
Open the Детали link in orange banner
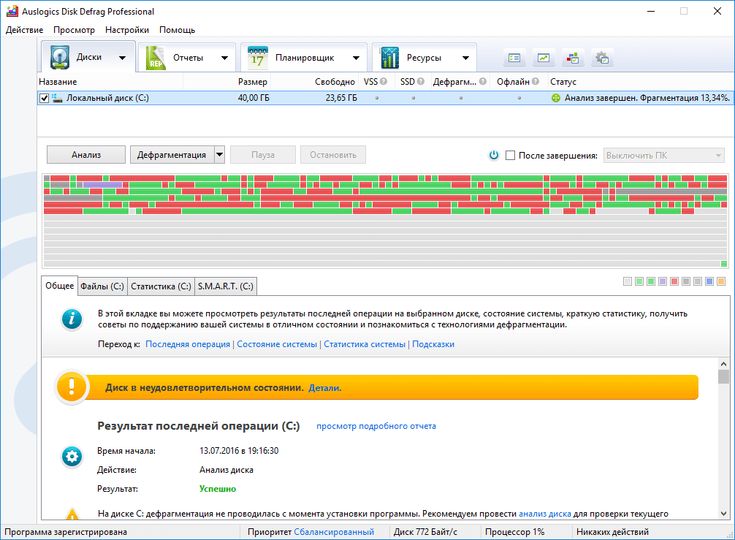pos(325,388)
